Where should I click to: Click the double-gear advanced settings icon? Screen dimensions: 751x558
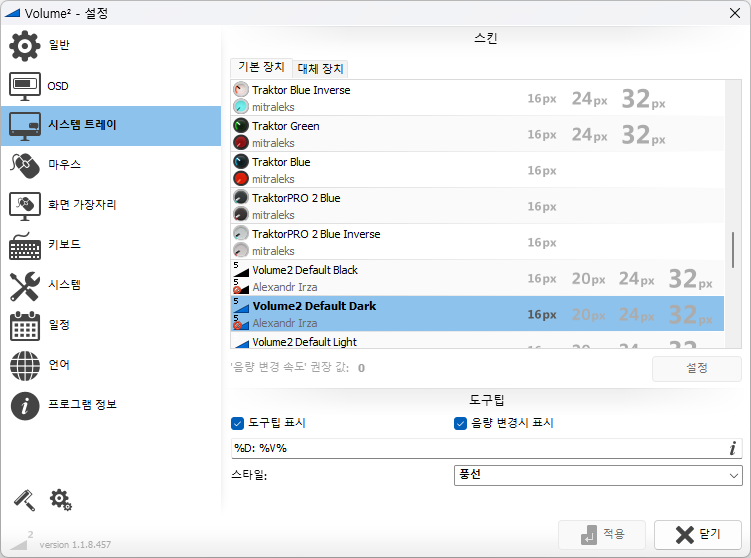[61, 500]
